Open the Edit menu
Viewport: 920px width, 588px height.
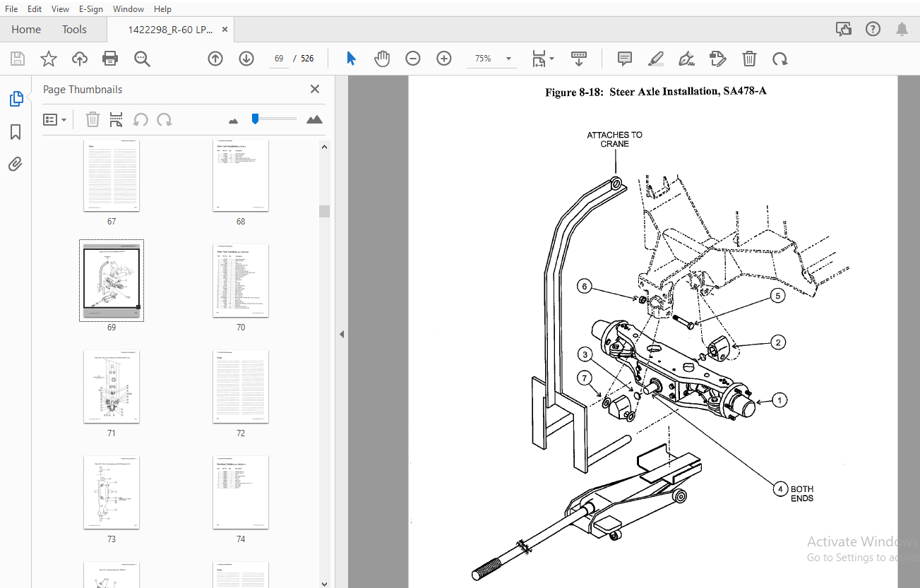click(x=35, y=9)
